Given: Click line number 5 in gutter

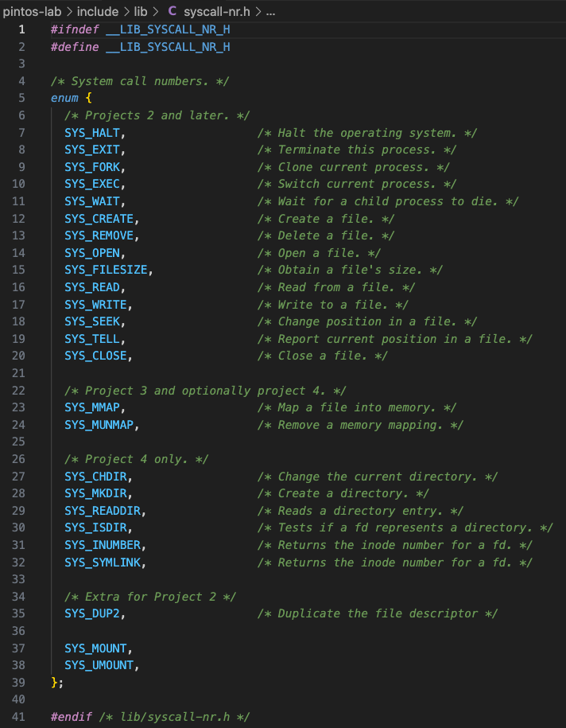Looking at the screenshot, I should pyautogui.click(x=21, y=98).
